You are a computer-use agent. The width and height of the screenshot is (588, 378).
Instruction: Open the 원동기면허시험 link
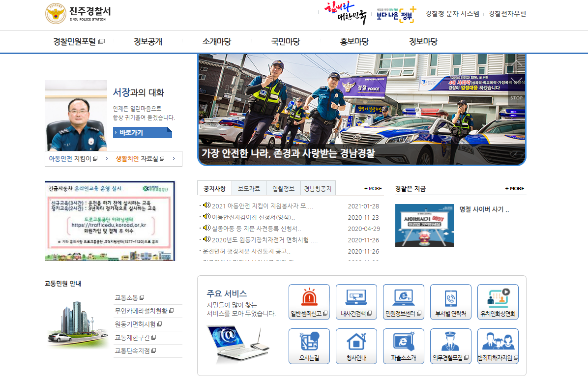(138, 324)
